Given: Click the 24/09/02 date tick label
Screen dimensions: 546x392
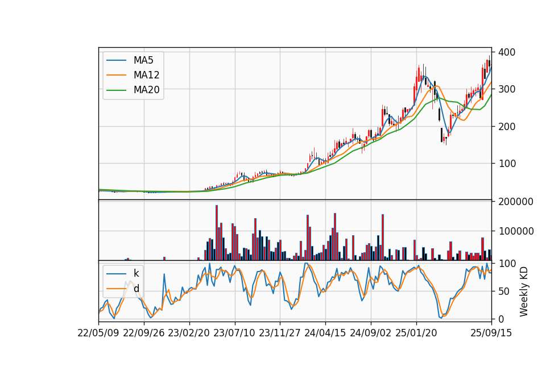Looking at the screenshot, I should (x=371, y=333).
